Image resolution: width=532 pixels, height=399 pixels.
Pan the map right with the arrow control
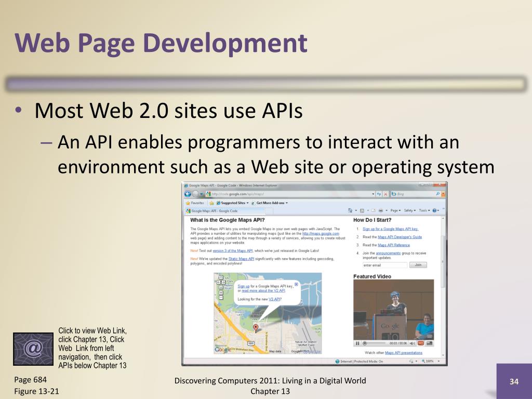[x=223, y=282]
